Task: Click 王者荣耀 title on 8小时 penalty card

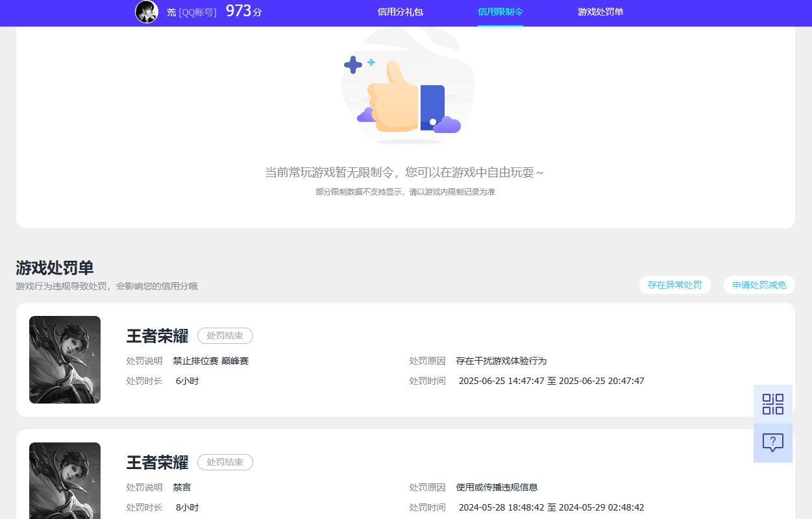Action: point(157,463)
